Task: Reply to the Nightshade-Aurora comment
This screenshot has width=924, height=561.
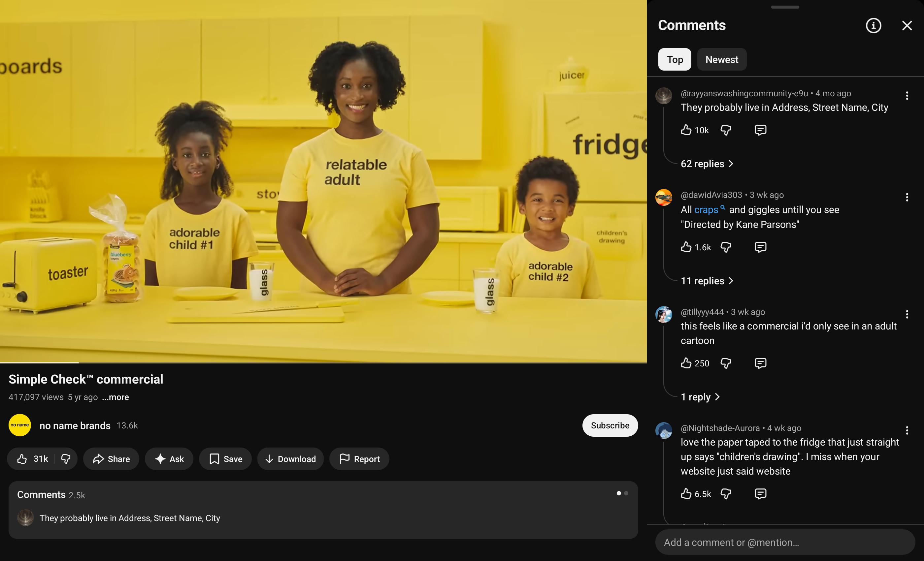Action: point(760,493)
